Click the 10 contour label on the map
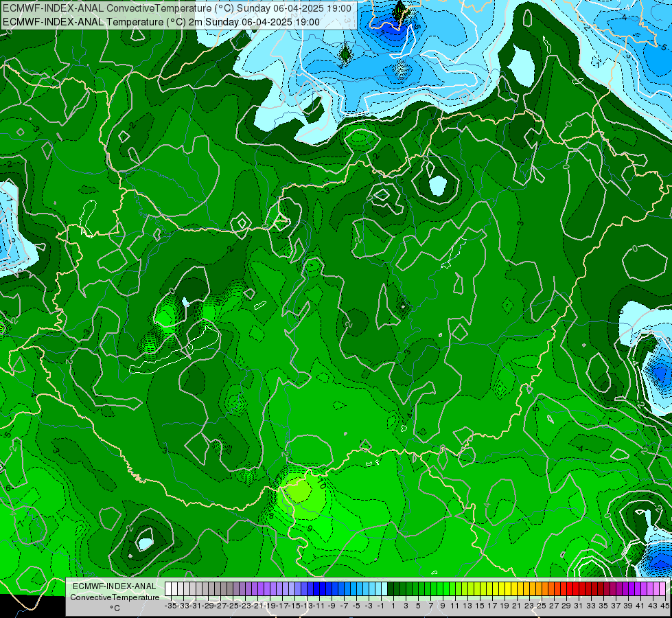 321,484
